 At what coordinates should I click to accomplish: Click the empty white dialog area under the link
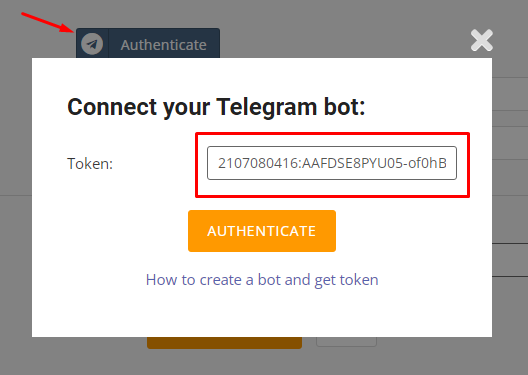pyautogui.click(x=262, y=313)
